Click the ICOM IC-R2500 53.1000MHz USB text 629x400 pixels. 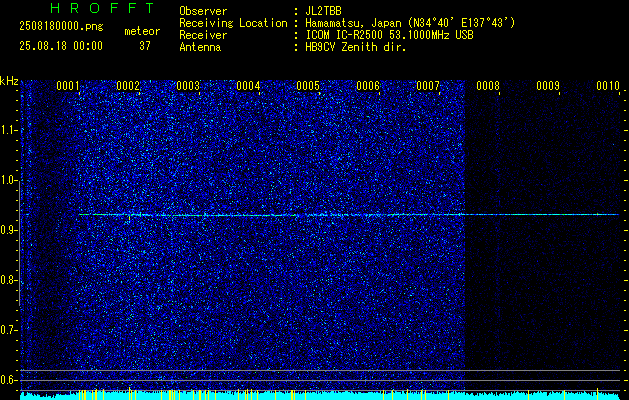coord(389,35)
